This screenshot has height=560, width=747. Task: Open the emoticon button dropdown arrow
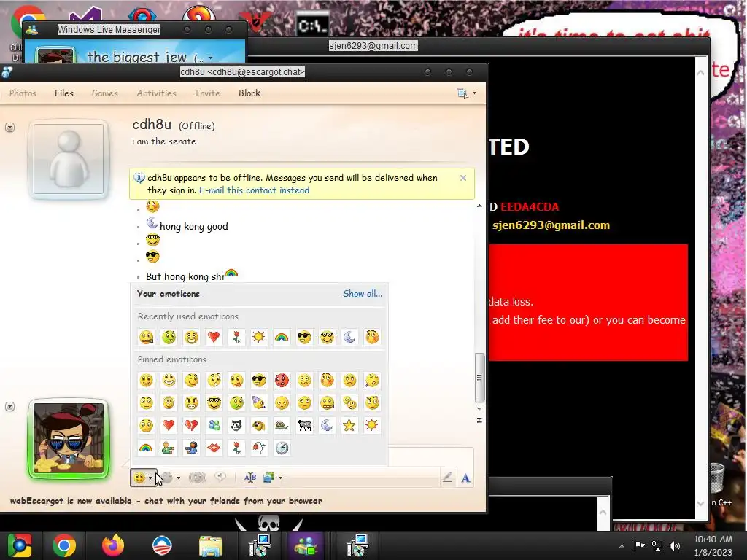tap(150, 478)
